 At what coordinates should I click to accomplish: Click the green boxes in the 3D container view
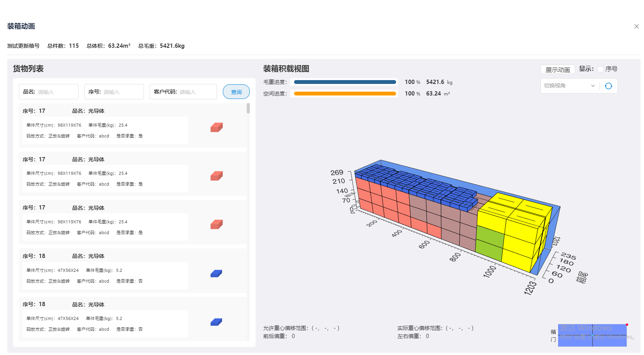pyautogui.click(x=490, y=243)
